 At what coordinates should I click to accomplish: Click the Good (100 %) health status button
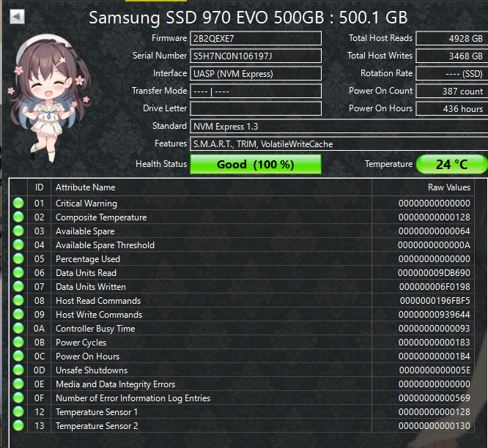256,164
